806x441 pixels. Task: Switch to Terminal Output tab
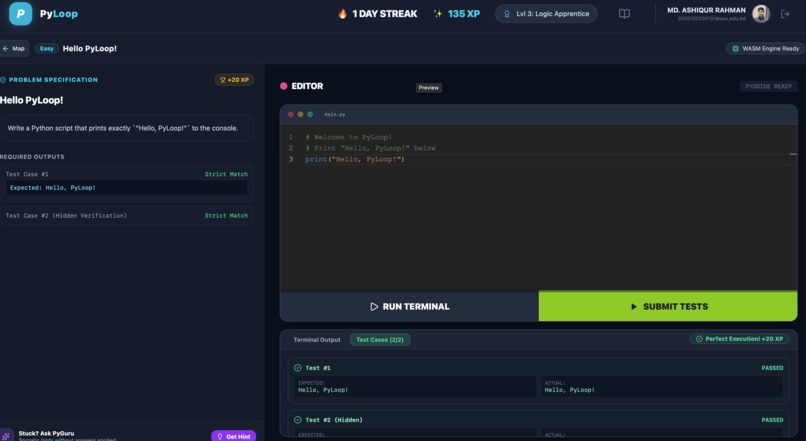[317, 340]
